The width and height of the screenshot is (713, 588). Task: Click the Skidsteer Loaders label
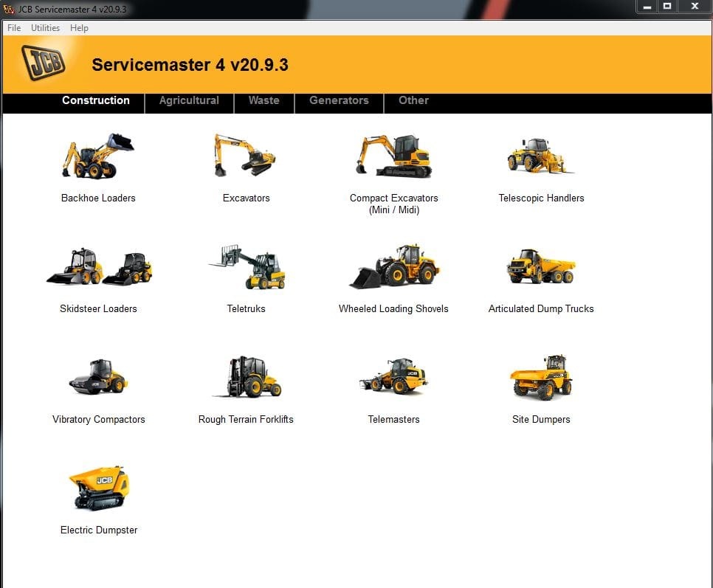tap(98, 309)
